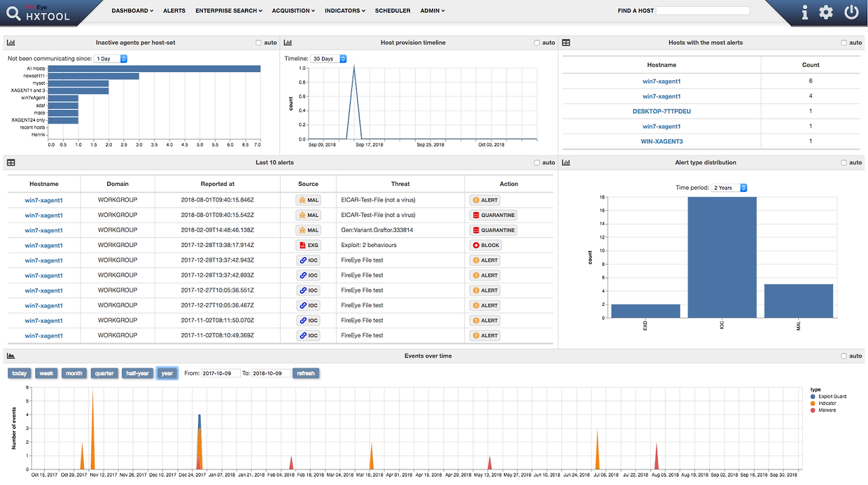Click the search magnifier icon next to HXTOOL logo
Viewport: 868px width, 485px height.
click(12, 13)
